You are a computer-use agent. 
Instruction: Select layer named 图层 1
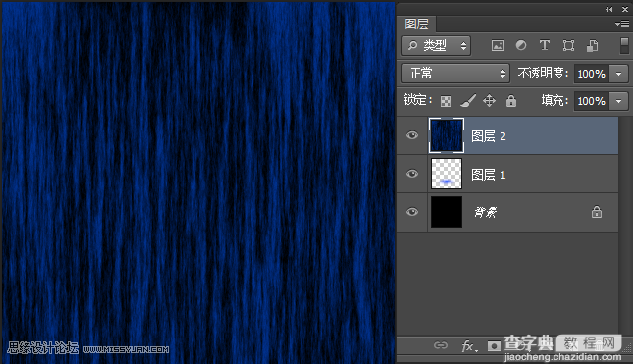pyautogui.click(x=489, y=175)
